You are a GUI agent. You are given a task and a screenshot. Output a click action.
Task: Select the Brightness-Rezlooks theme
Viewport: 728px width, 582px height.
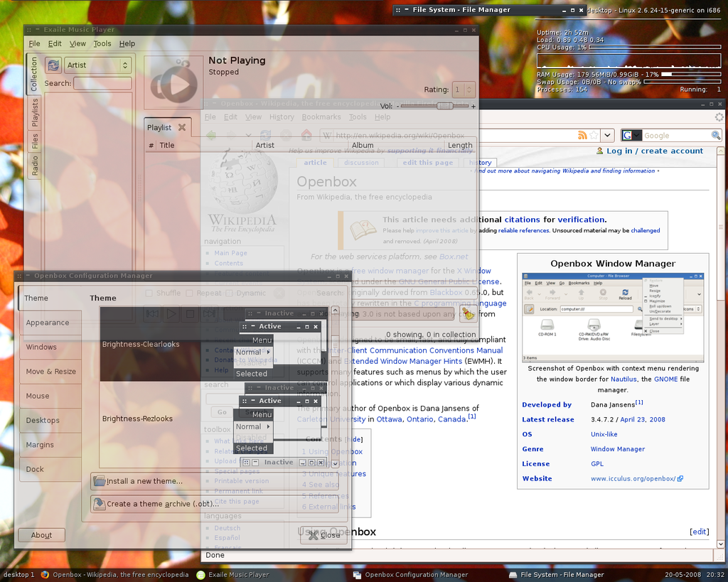click(137, 419)
